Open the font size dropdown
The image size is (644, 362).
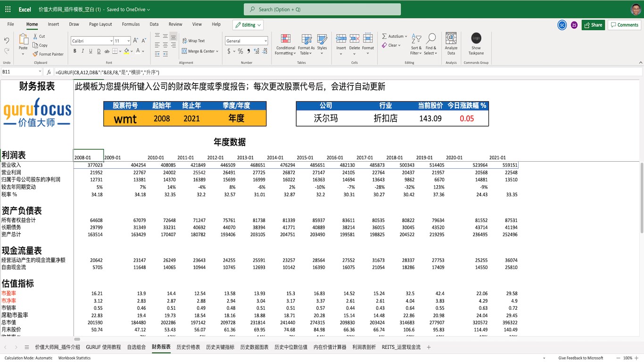[128, 41]
